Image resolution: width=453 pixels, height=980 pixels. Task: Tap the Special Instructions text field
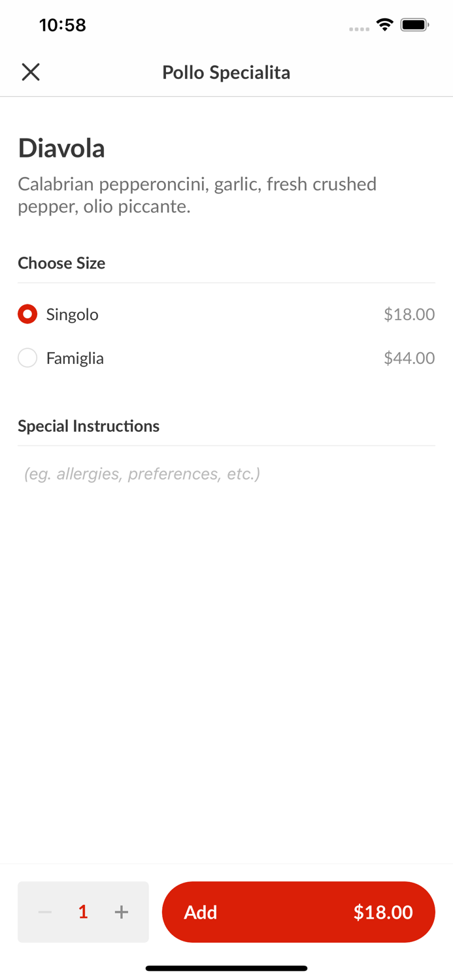click(226, 474)
